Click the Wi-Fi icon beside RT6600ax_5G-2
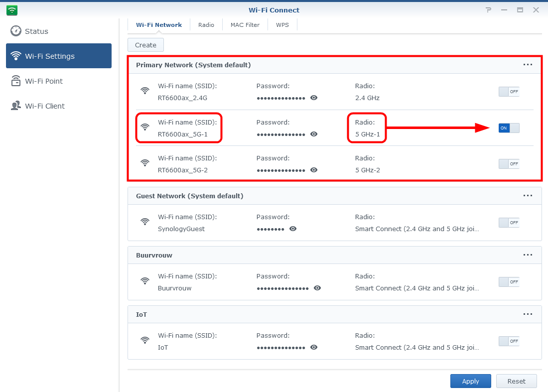The width and height of the screenshot is (548, 392). click(145, 163)
